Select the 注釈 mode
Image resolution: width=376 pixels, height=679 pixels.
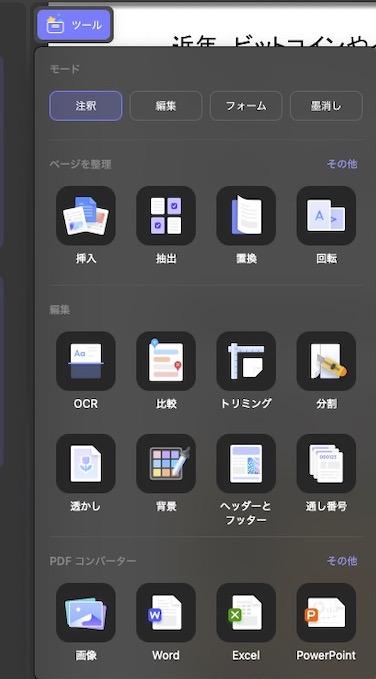86,106
